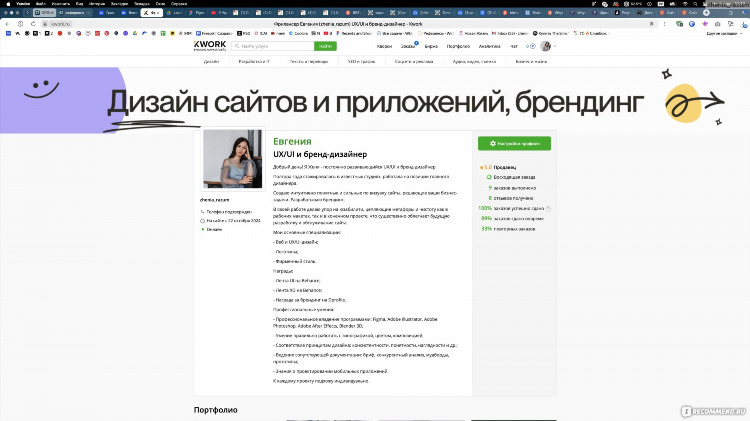The image size is (750, 421).
Task: Open Портфолио in the top navigation
Action: [x=458, y=46]
